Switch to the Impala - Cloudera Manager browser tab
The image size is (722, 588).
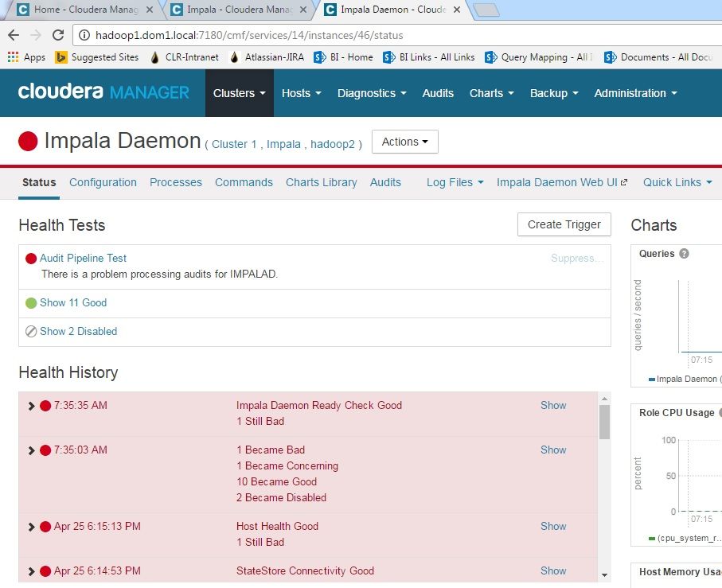(x=239, y=10)
